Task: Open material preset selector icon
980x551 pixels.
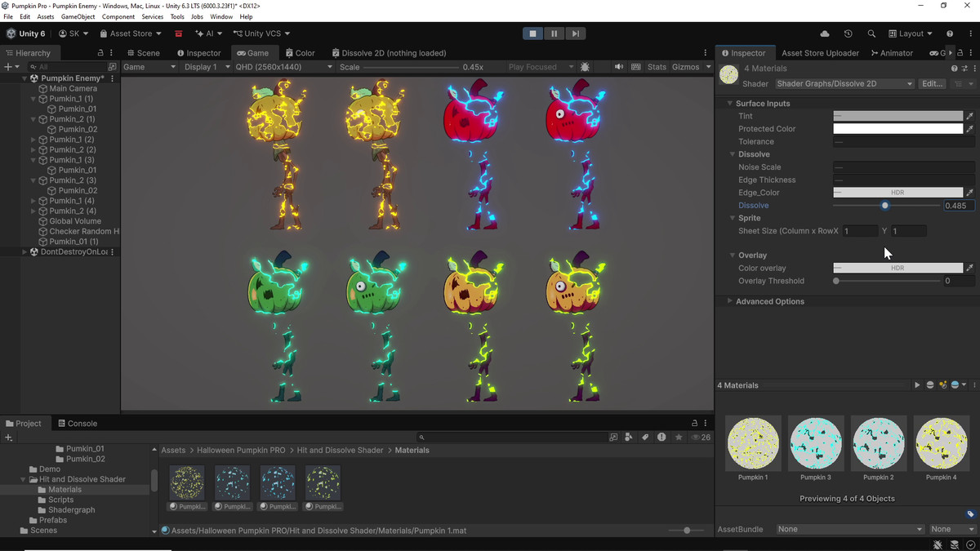Action: [x=964, y=69]
